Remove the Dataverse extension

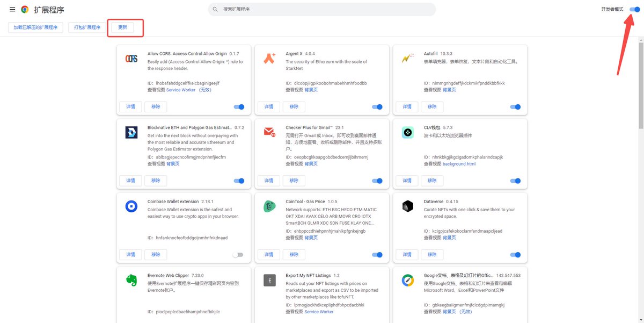[x=432, y=254]
